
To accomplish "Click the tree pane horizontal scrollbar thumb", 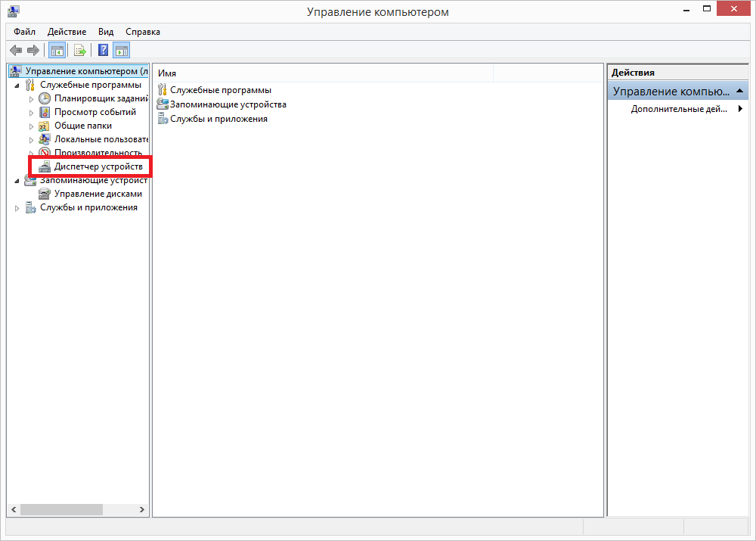I will click(61, 510).
